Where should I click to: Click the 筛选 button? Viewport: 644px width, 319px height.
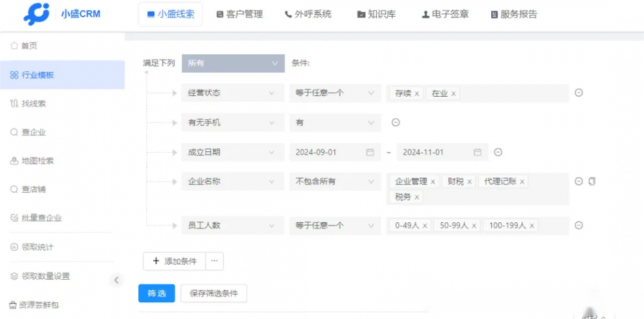click(x=157, y=293)
